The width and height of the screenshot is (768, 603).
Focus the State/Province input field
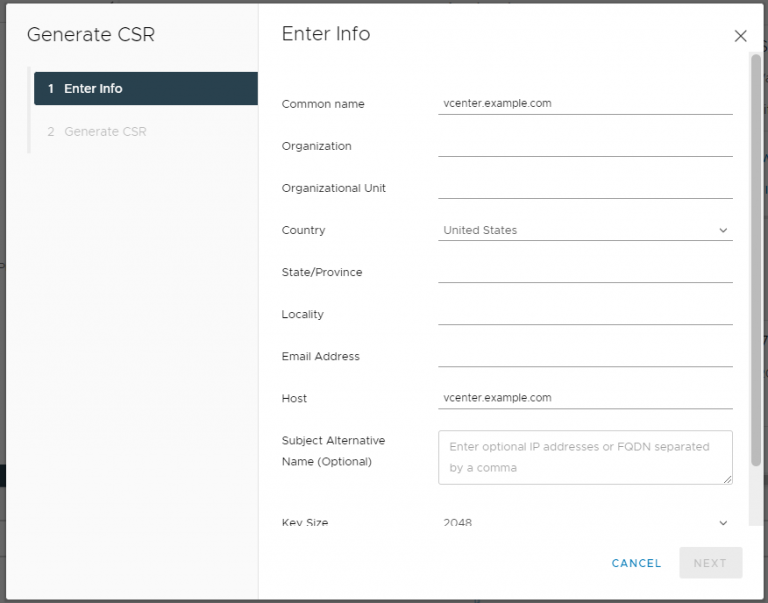coord(584,271)
